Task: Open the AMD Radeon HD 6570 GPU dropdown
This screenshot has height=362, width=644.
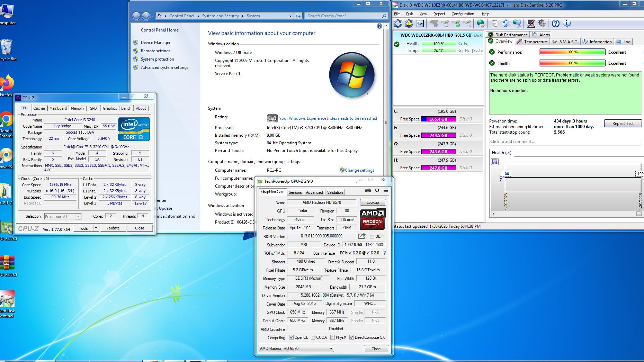Action: click(x=331, y=349)
